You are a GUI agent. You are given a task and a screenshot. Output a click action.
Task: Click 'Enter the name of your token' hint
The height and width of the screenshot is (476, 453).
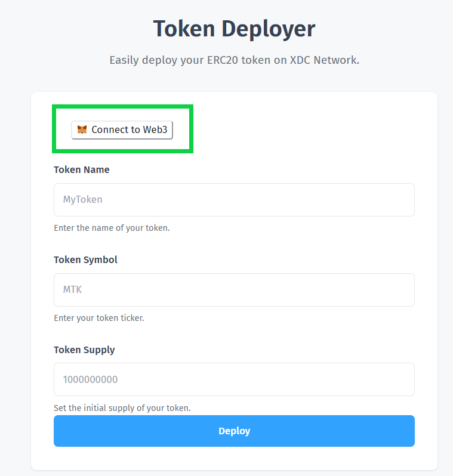112,228
